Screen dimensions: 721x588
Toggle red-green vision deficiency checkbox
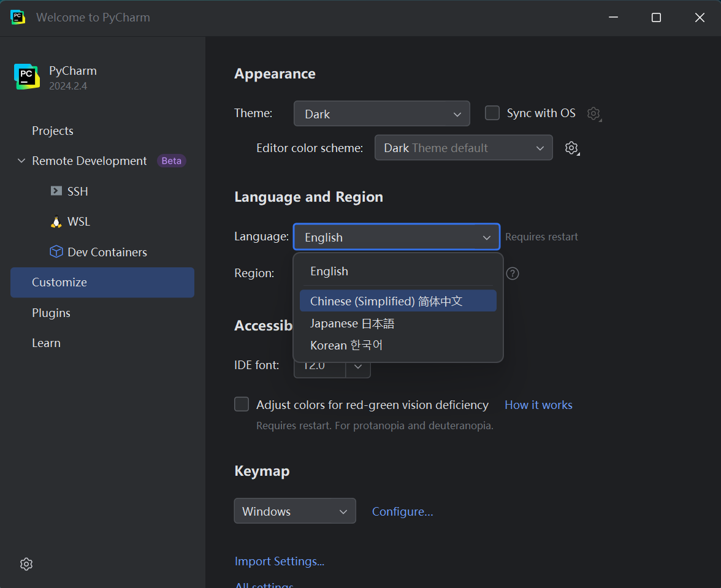tap(242, 404)
